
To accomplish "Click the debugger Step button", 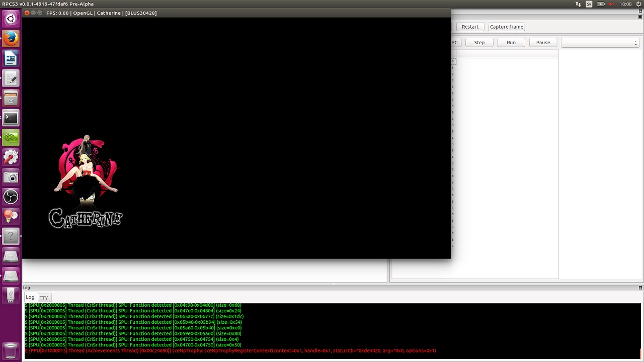I will coord(479,42).
